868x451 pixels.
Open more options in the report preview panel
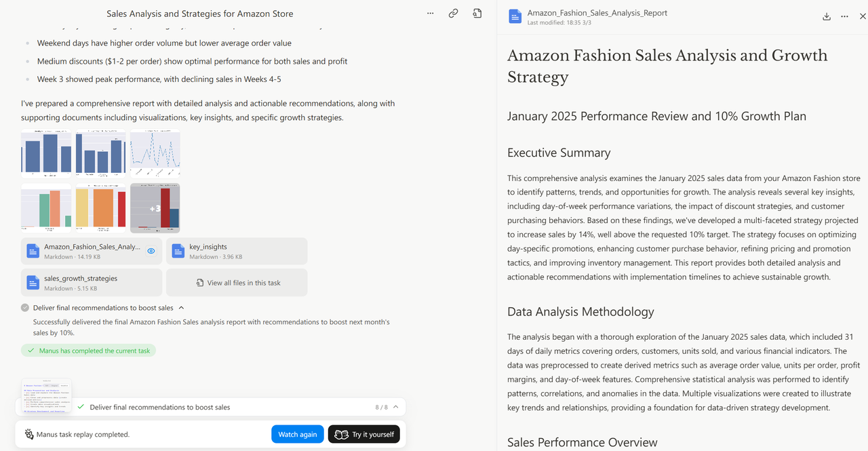[x=844, y=16]
